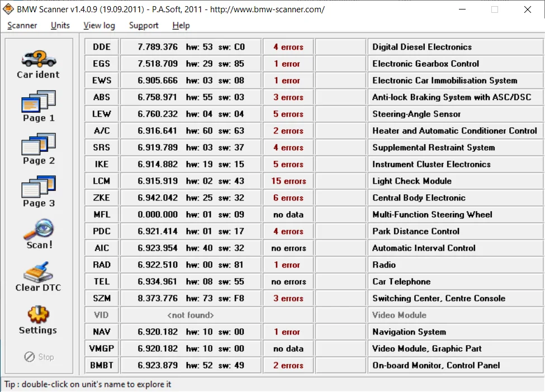545x392 pixels.
Task: Select the IKE unit button
Action: [102, 164]
